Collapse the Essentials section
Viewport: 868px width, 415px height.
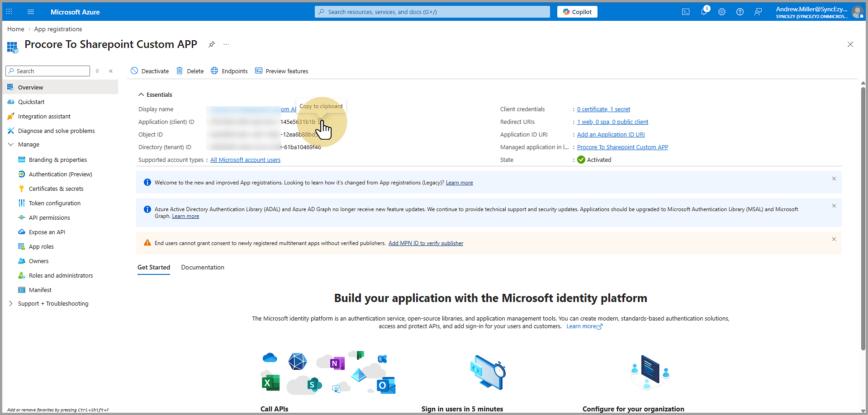pyautogui.click(x=141, y=94)
